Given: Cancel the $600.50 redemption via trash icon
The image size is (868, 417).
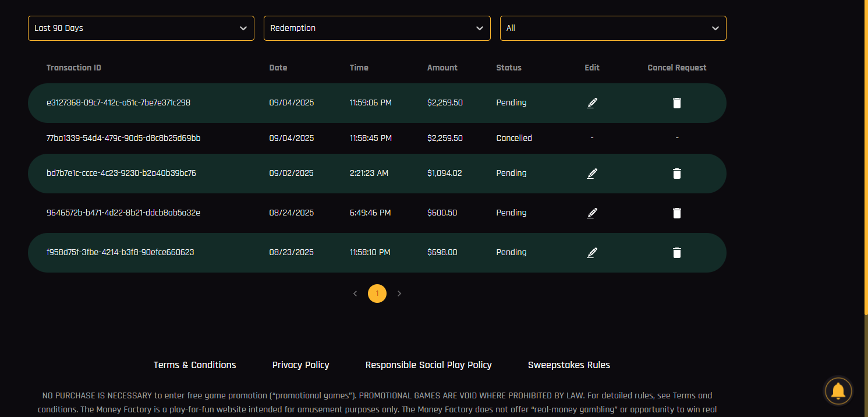Looking at the screenshot, I should [676, 213].
